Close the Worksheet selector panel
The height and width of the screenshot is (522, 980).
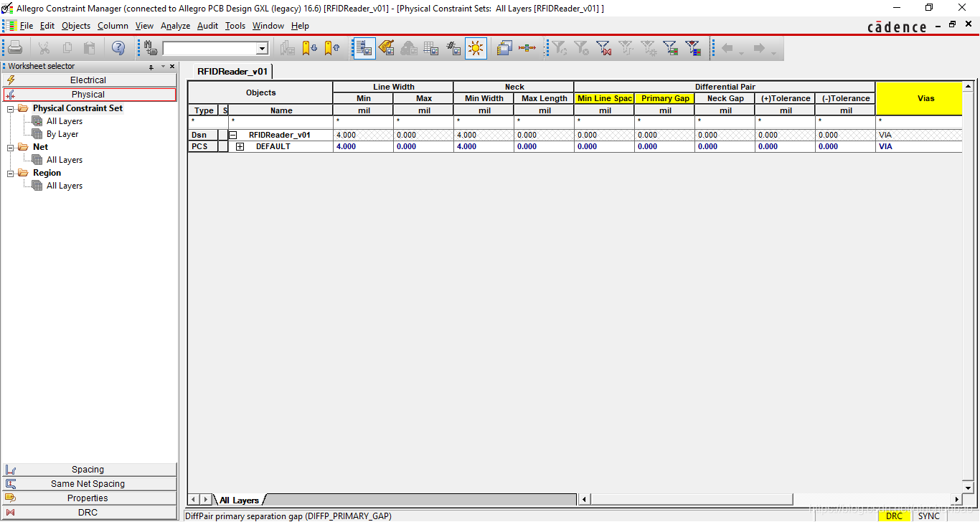(x=172, y=67)
